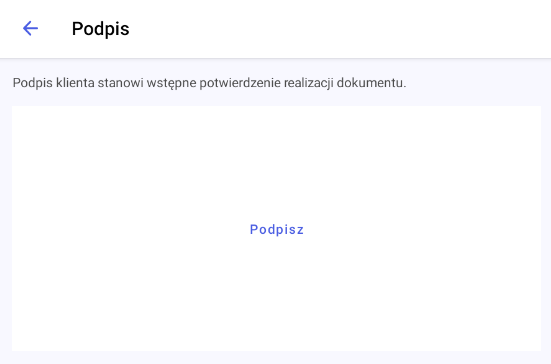Screen dimensions: 551x364
Task: Click the signature confirmation description text
Action: 209,83
